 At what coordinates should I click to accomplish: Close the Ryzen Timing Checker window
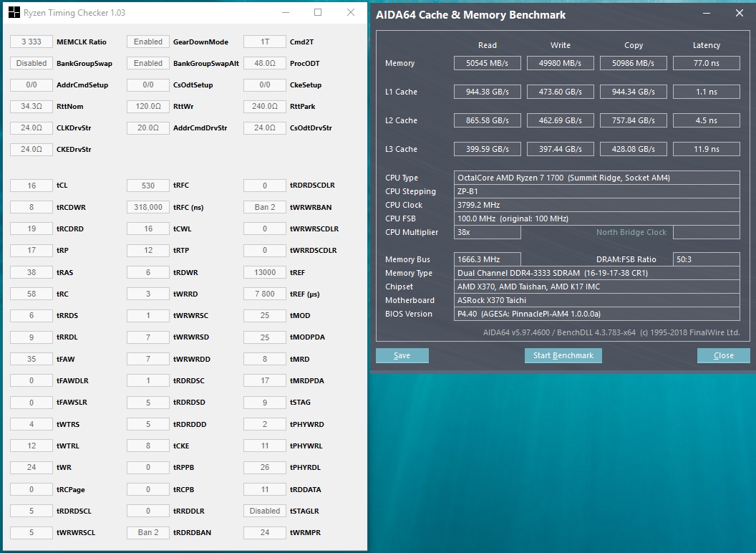tap(351, 13)
